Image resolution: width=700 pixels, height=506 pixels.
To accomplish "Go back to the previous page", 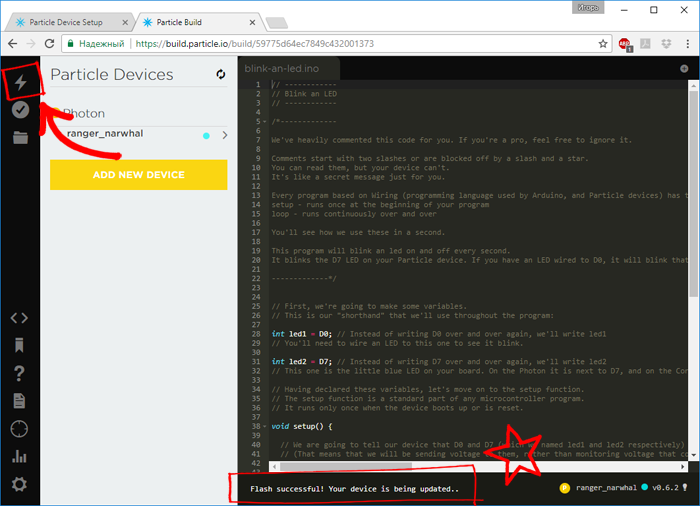I will tap(12, 44).
